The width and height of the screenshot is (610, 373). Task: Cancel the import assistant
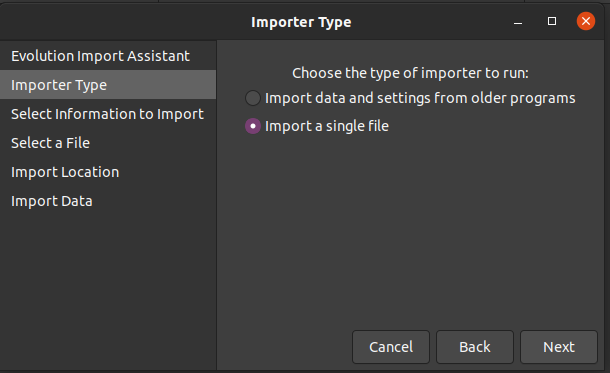coord(391,347)
